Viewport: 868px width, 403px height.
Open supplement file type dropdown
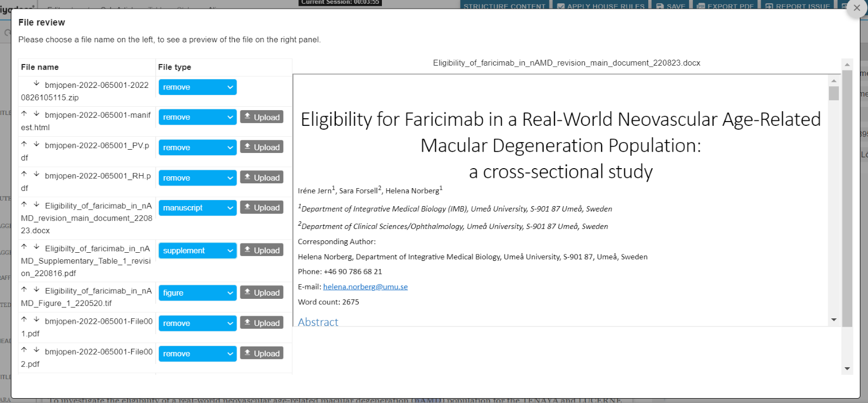tap(197, 251)
